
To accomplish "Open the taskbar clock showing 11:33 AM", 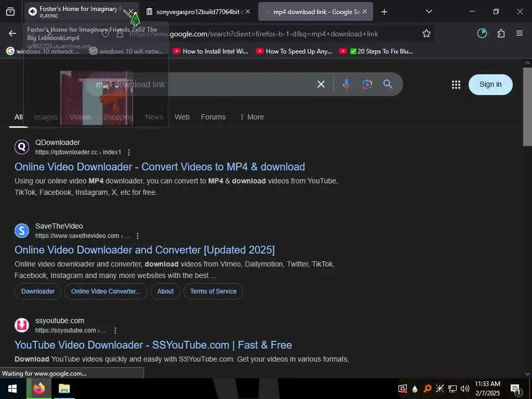I will 487,389.
